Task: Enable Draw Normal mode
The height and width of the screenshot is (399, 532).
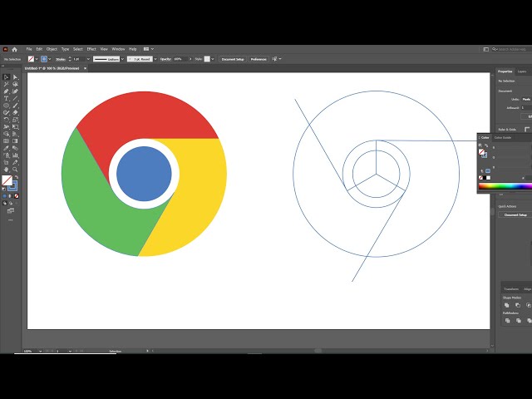Action: [x=5, y=203]
